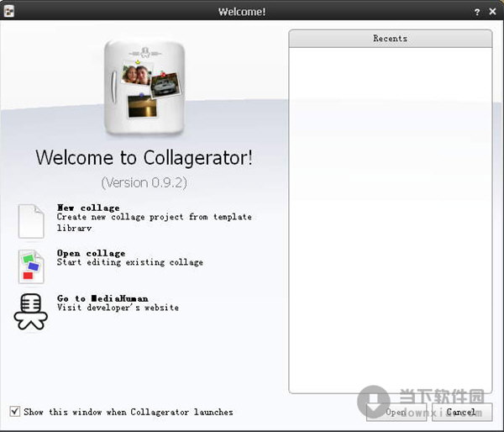Click 'Create new collage project from template' text

click(155, 217)
